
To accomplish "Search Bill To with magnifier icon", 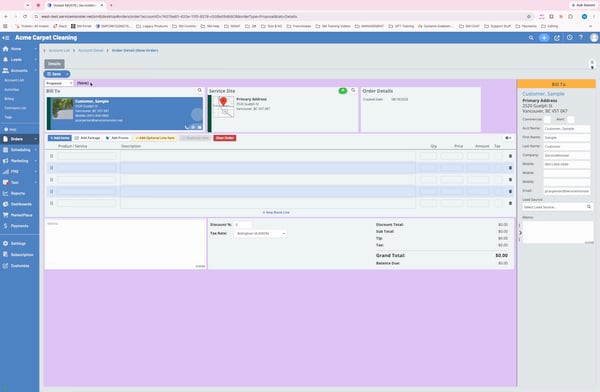I will click(199, 90).
